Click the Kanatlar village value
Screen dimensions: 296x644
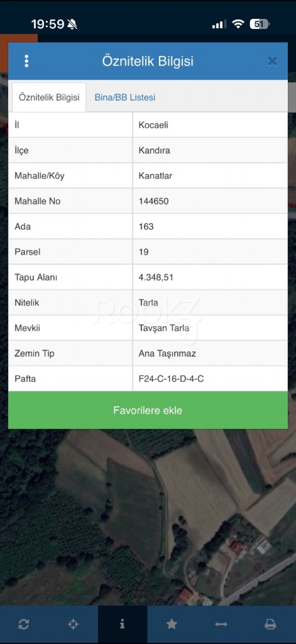[x=155, y=176]
